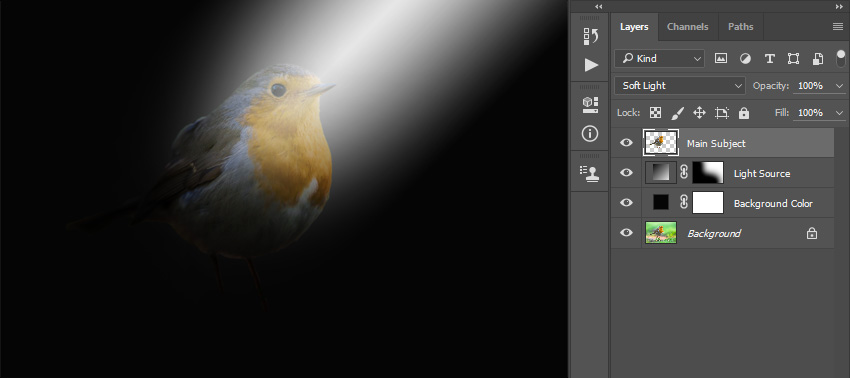Expand the icon dock using double arrows
Screen dimensions: 850x378
coord(598,7)
